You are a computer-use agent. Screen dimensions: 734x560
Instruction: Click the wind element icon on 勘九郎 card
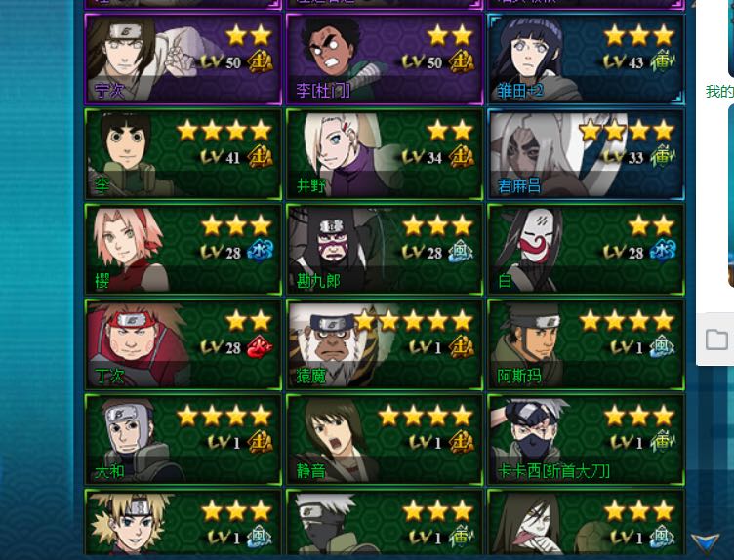coord(461,253)
